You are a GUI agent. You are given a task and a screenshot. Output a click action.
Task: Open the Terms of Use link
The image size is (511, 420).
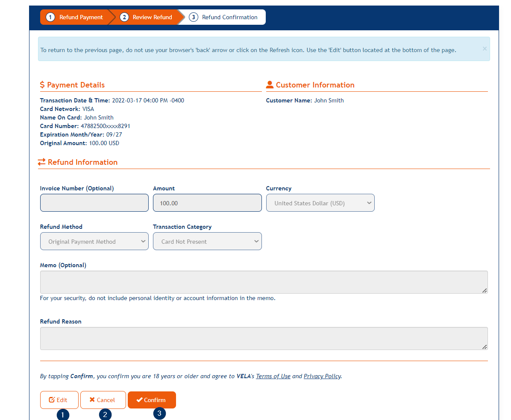[x=273, y=376]
